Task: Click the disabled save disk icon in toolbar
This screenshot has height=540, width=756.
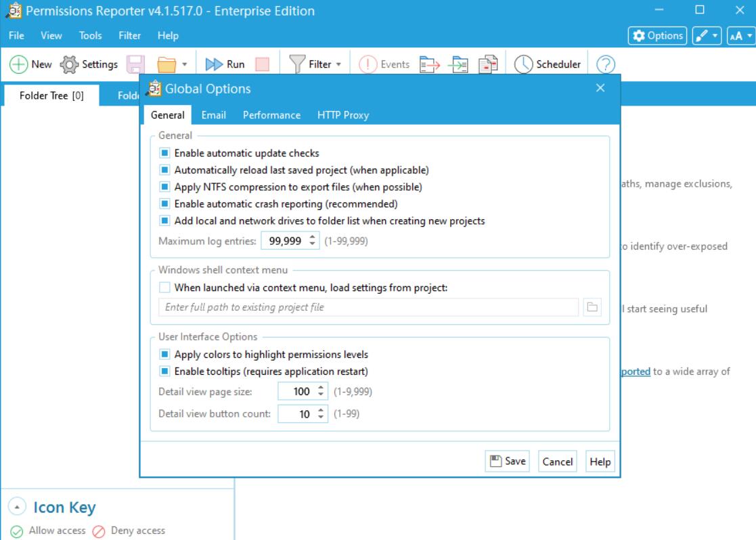Action: 135,64
